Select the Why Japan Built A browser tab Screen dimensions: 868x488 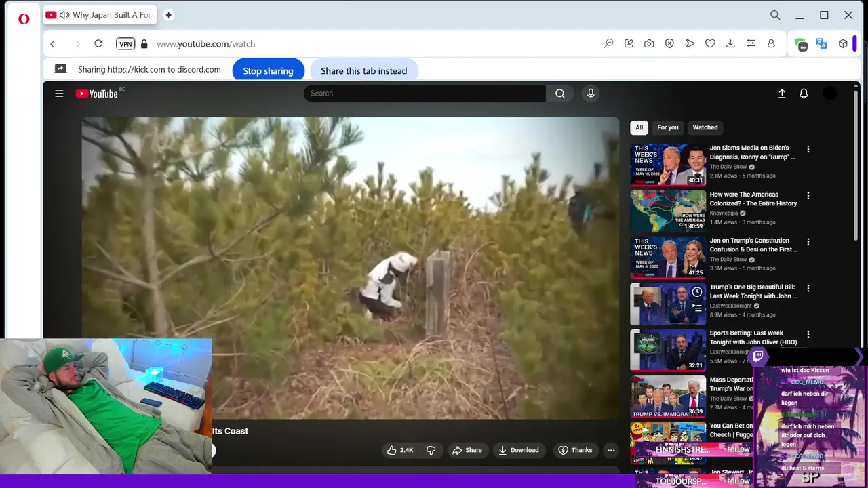pyautogui.click(x=100, y=15)
